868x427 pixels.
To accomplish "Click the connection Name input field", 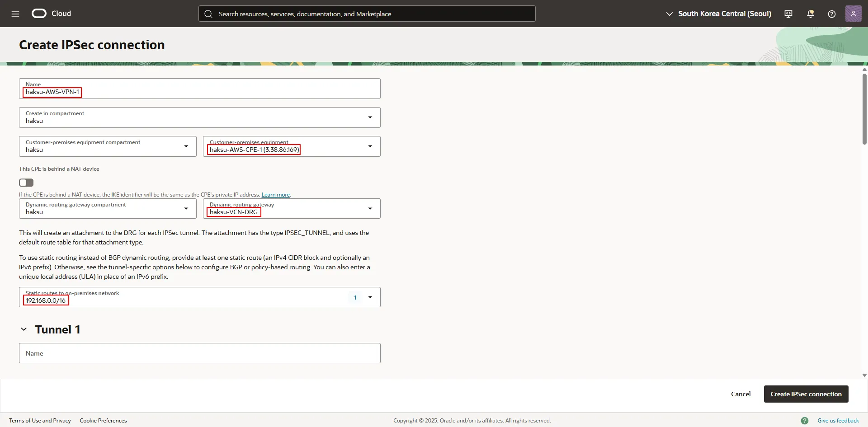I will pyautogui.click(x=200, y=89).
